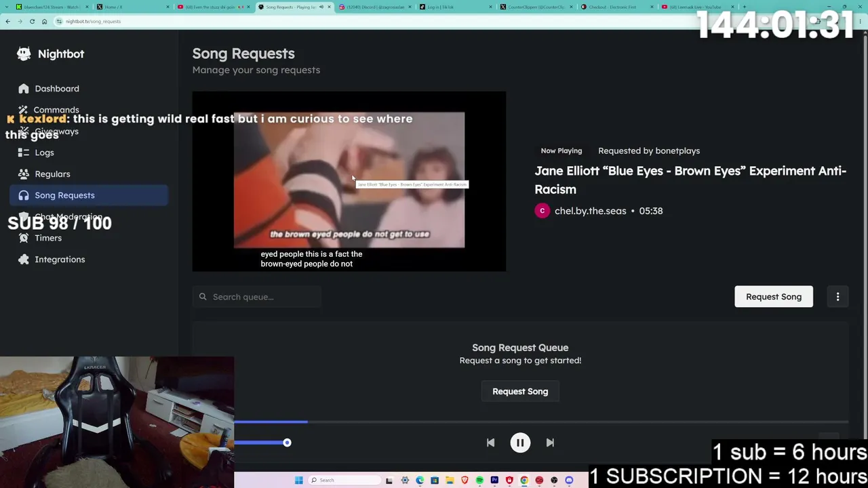Open the three-dot options menu

837,297
